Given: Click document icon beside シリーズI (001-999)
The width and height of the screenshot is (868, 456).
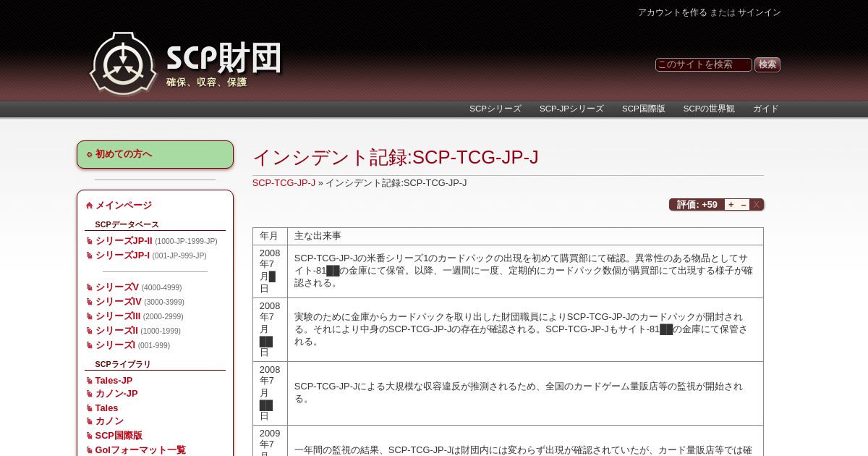Looking at the screenshot, I should point(90,345).
